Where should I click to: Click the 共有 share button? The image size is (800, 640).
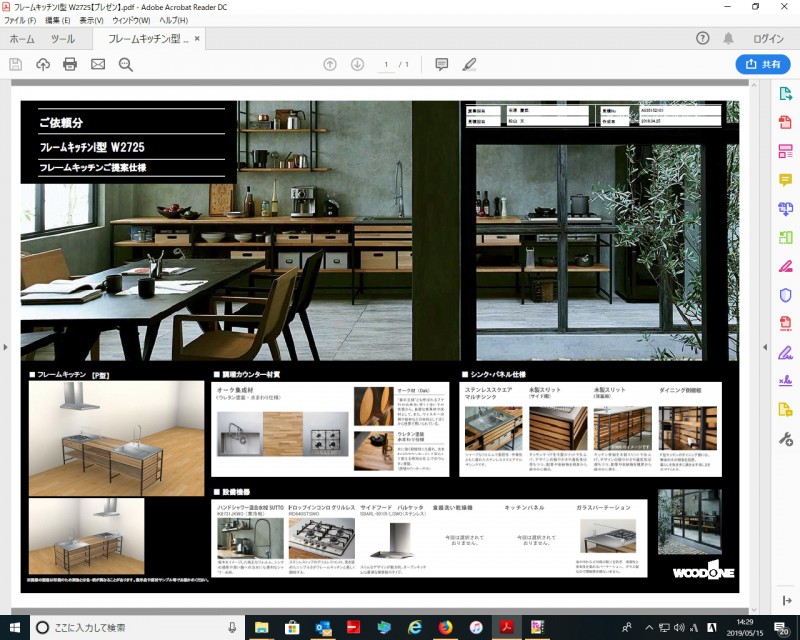click(762, 64)
